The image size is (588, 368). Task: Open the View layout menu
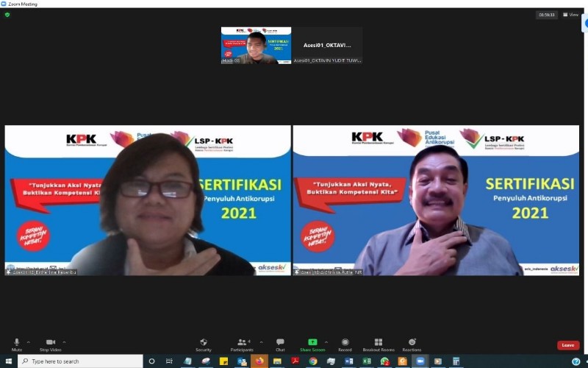pos(571,15)
